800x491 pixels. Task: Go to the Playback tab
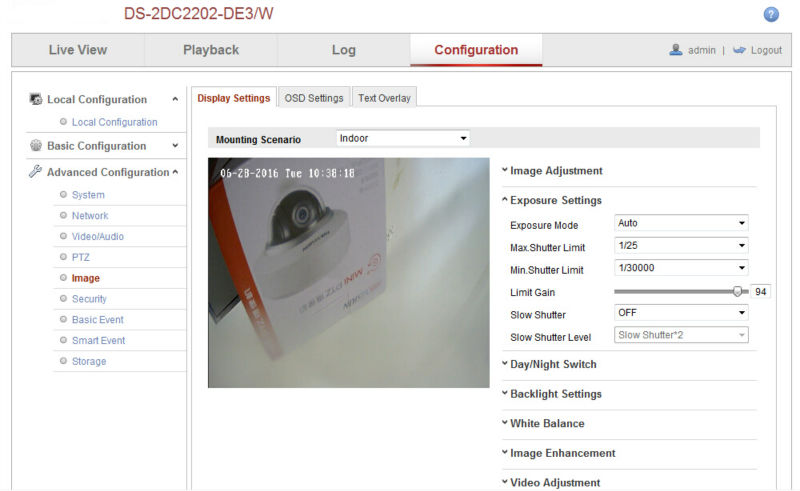(210, 50)
